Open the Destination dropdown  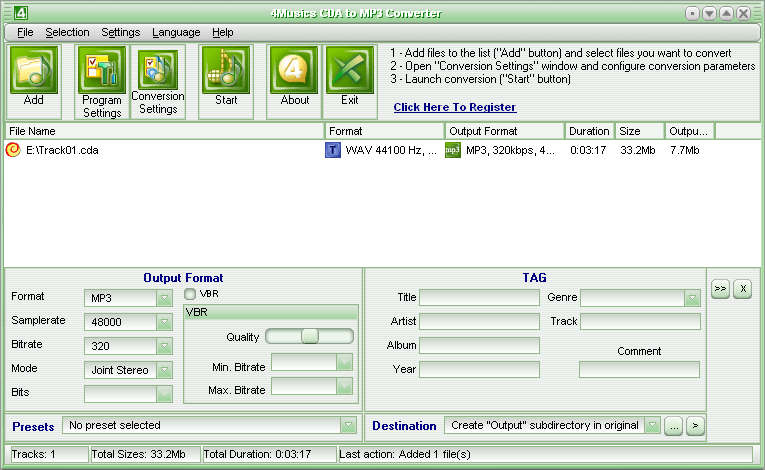pos(652,425)
